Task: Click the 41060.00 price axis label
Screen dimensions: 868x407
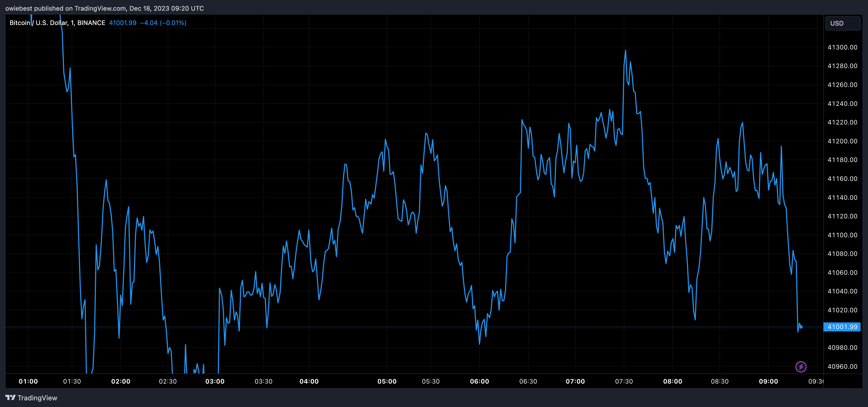Action: tap(842, 272)
